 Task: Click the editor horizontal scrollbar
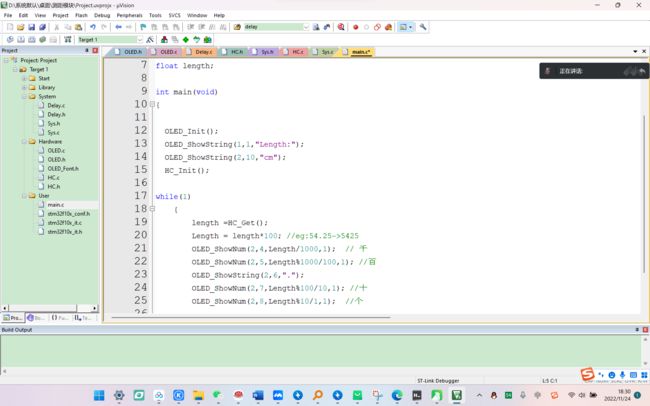coord(250,318)
